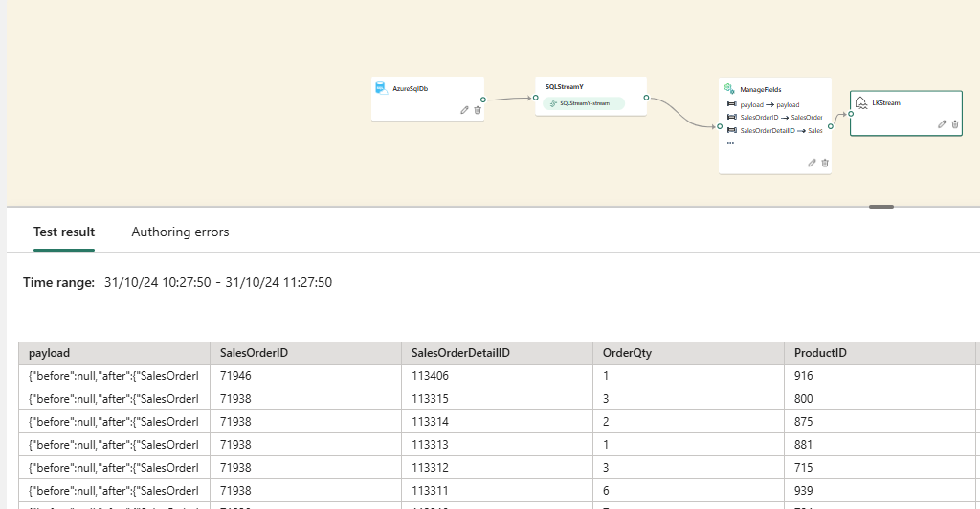The image size is (980, 509).
Task: Click the SalesOrderID column header
Action: (305, 353)
